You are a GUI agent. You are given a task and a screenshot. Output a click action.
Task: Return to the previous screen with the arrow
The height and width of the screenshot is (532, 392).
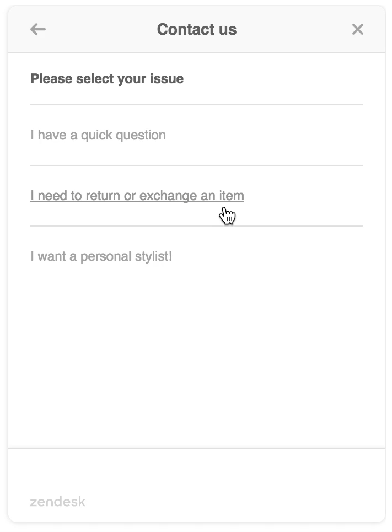click(37, 29)
